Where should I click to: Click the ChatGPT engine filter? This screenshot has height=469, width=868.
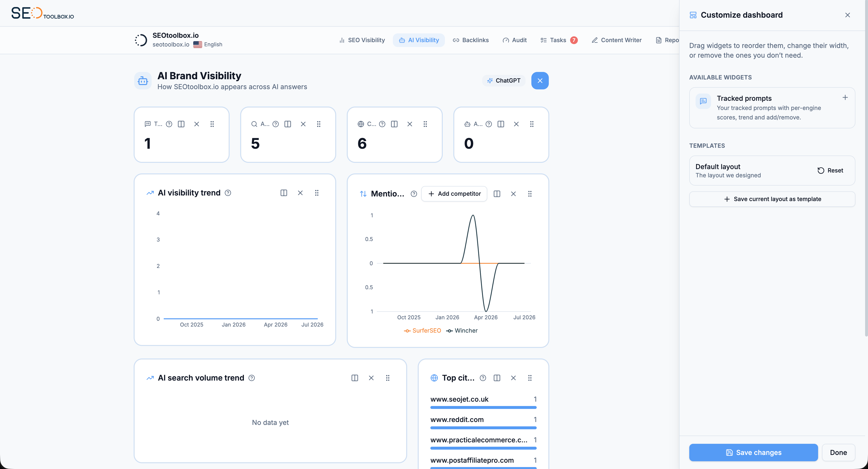coord(504,80)
